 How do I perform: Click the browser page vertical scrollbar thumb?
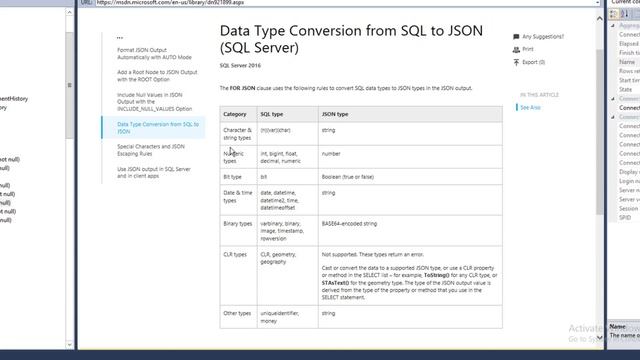(x=599, y=132)
